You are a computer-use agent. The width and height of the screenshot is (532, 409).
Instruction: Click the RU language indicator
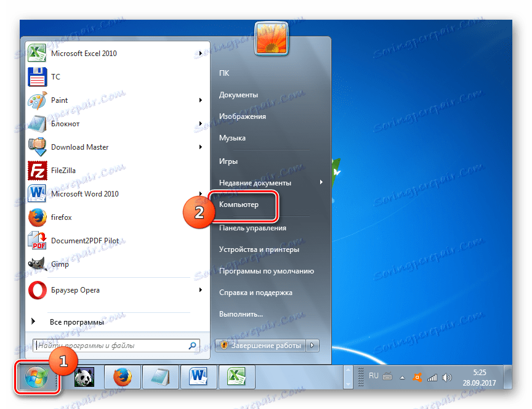[374, 376]
